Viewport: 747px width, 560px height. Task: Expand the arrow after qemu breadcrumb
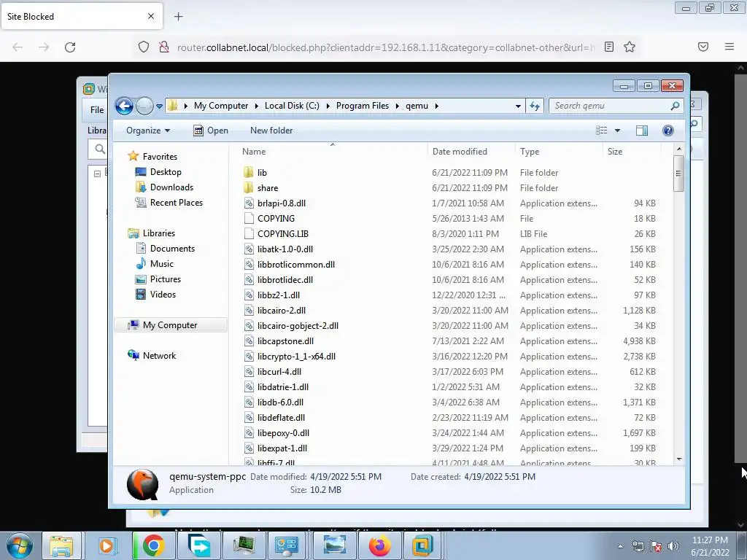click(436, 106)
